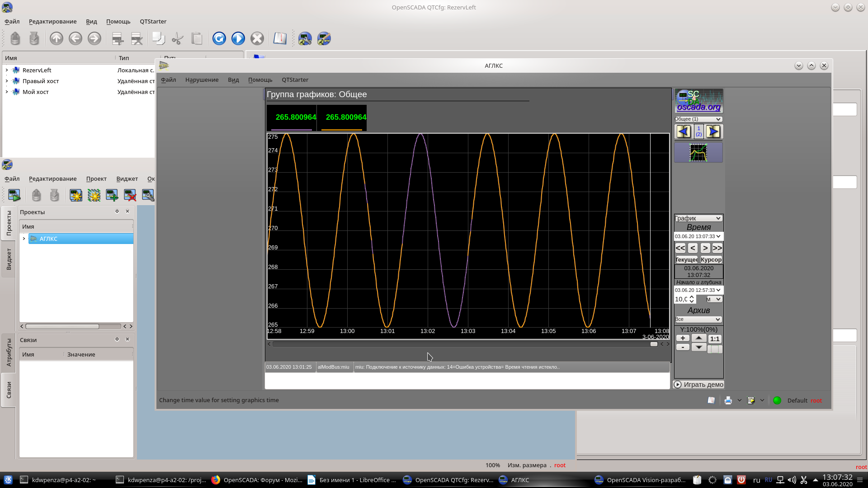The height and width of the screenshot is (488, 868).
Task: Click the stop (X) toolbar icon
Action: click(x=257, y=39)
